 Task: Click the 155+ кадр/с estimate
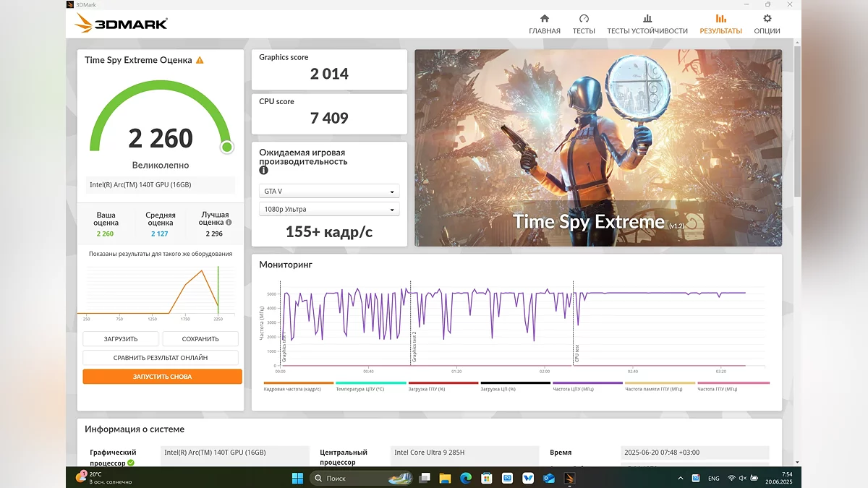click(329, 231)
